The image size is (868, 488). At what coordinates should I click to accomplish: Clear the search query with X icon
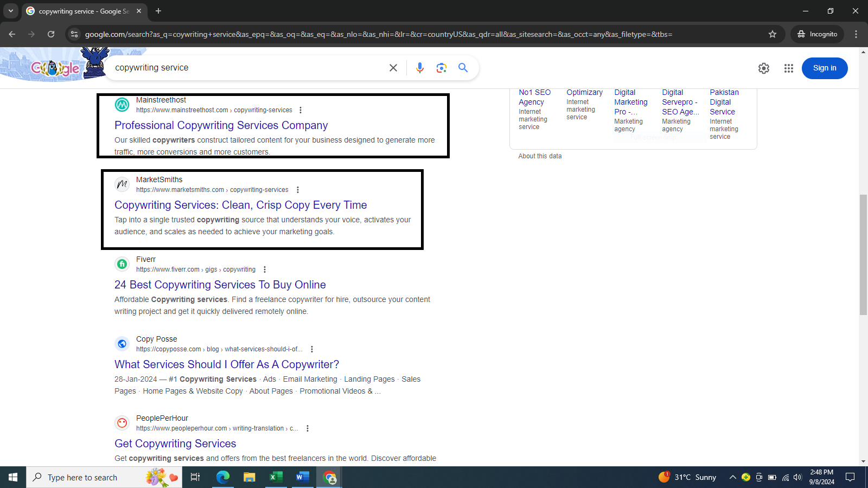pos(393,68)
